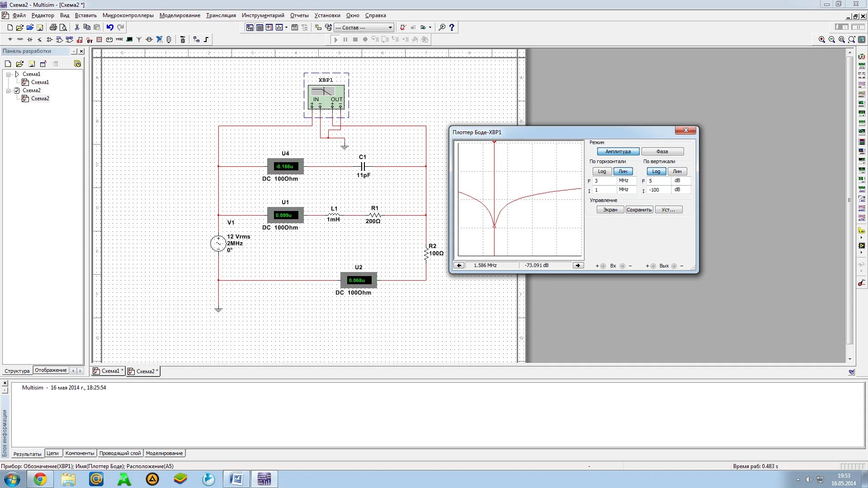The height and width of the screenshot is (488, 868).
Task: Open the grapher view icon
Action: click(x=279, y=27)
